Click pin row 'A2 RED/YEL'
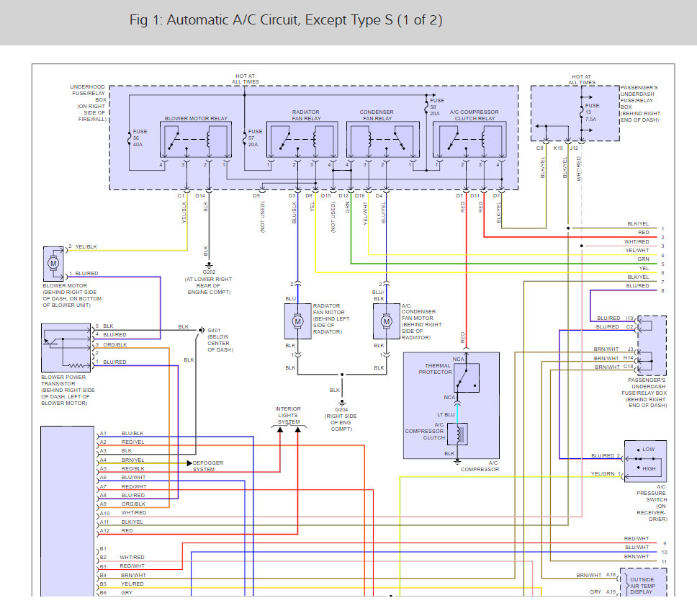The height and width of the screenshot is (616, 697). [x=122, y=442]
